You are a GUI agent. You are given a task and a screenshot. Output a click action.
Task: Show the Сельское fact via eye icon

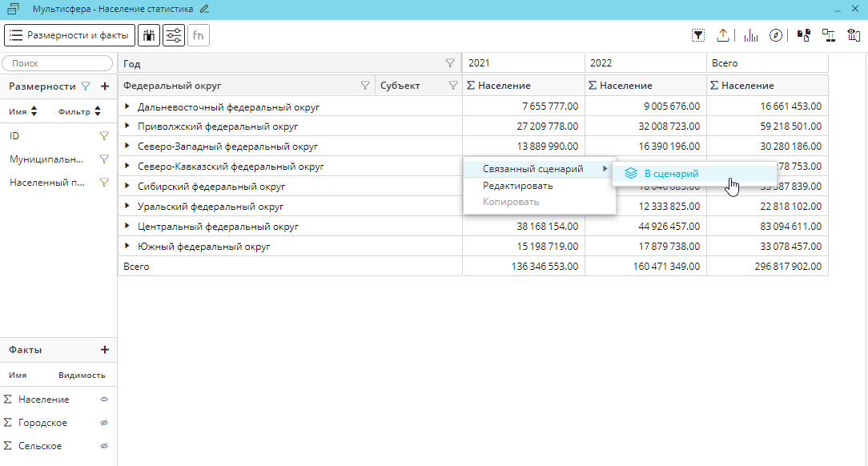click(103, 446)
